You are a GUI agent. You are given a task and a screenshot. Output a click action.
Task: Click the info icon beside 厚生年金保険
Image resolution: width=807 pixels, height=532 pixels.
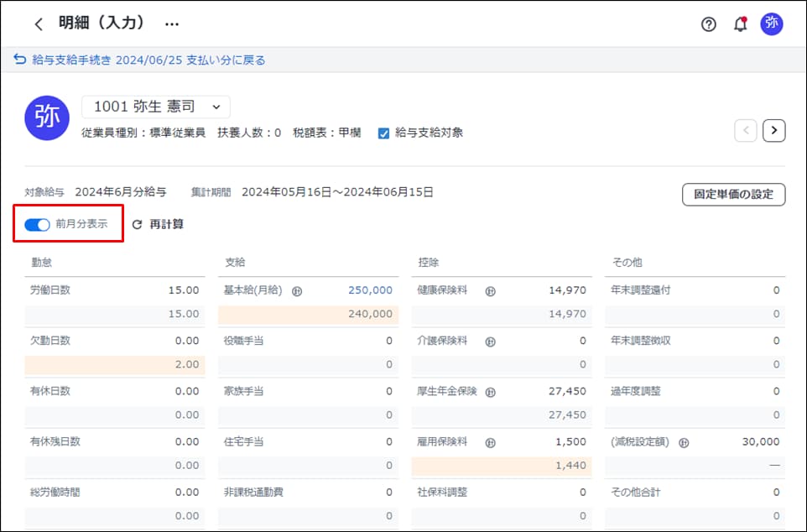pyautogui.click(x=491, y=393)
